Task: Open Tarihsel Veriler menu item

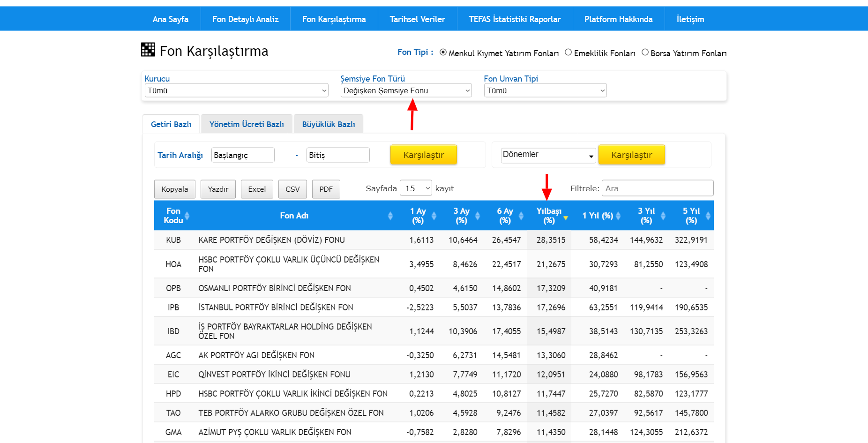Action: pyautogui.click(x=417, y=19)
